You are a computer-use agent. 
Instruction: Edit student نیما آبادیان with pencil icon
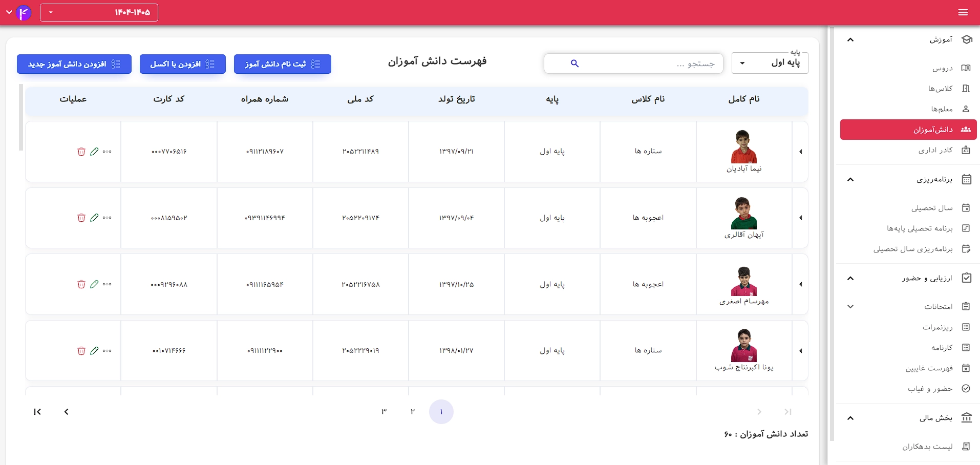94,152
